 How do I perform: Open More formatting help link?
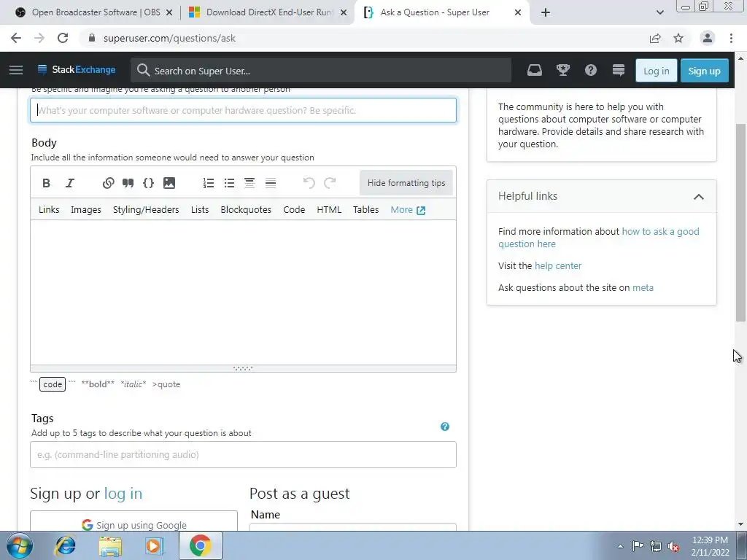408,209
